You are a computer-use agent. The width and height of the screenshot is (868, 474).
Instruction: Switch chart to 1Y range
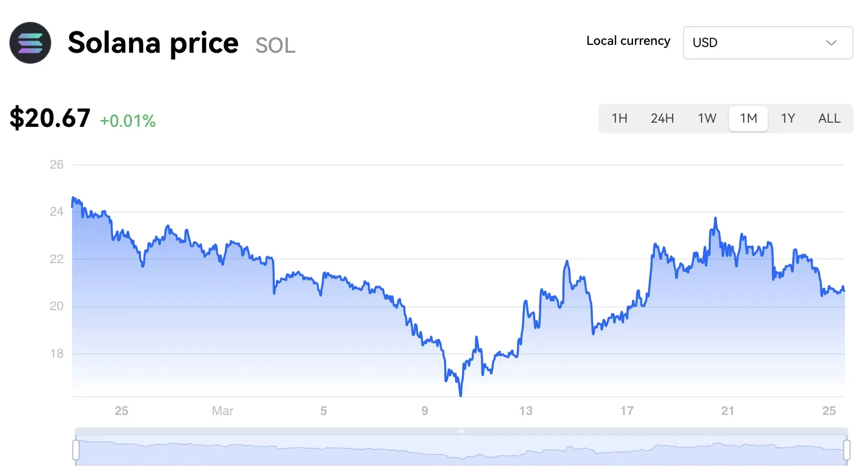(x=788, y=118)
